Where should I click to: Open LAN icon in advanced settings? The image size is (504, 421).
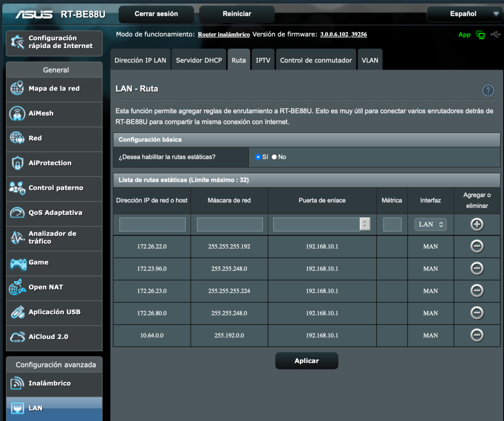coord(17,408)
